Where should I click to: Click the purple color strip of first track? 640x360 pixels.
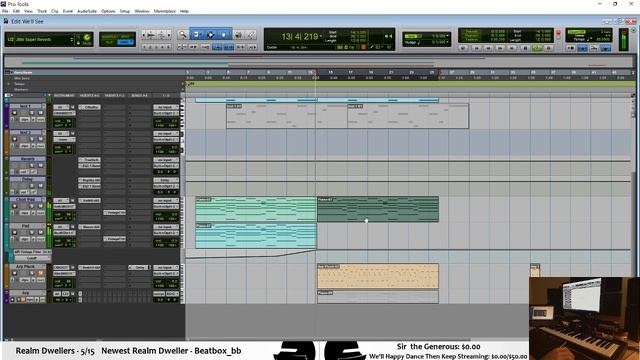(x=7, y=116)
